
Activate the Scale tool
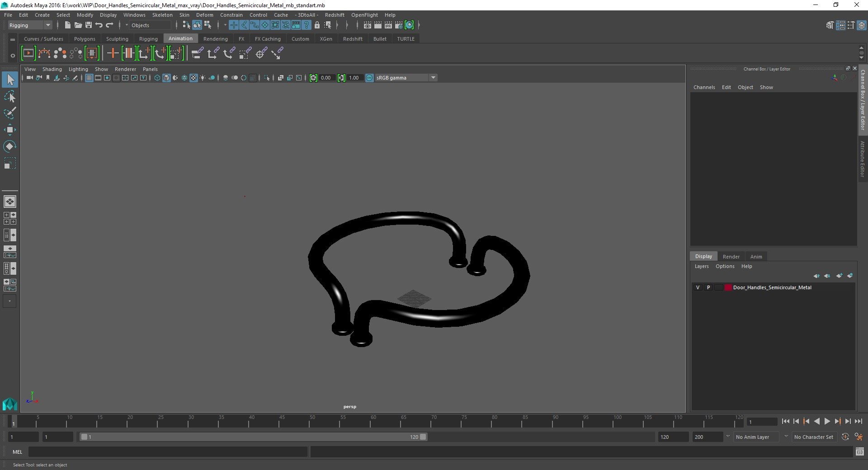[10, 163]
